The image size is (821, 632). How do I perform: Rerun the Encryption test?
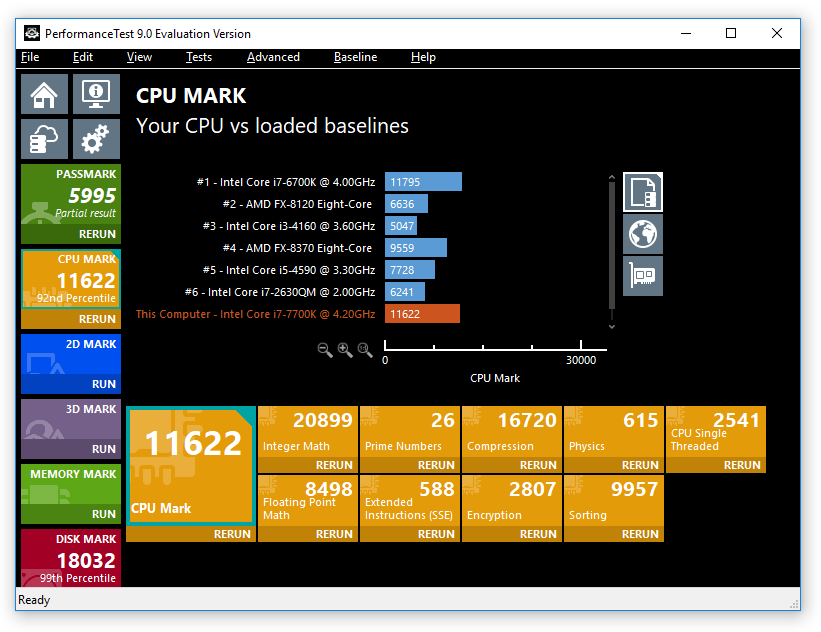538,534
